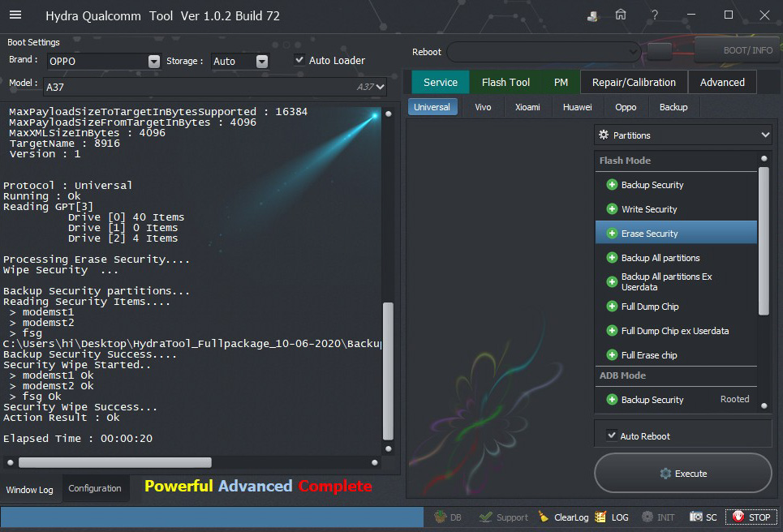
Task: Click the Flash Mode list scrollbar thumb
Action: coord(764,242)
